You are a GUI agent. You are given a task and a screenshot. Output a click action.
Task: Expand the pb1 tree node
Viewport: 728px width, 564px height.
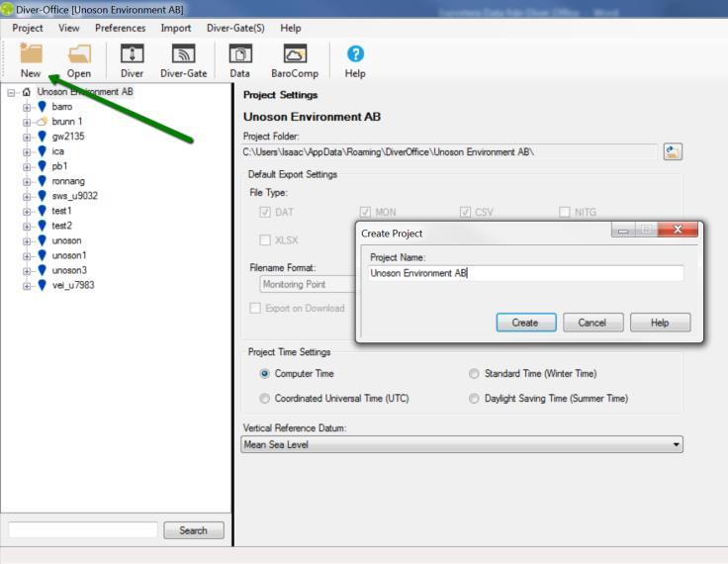27,167
